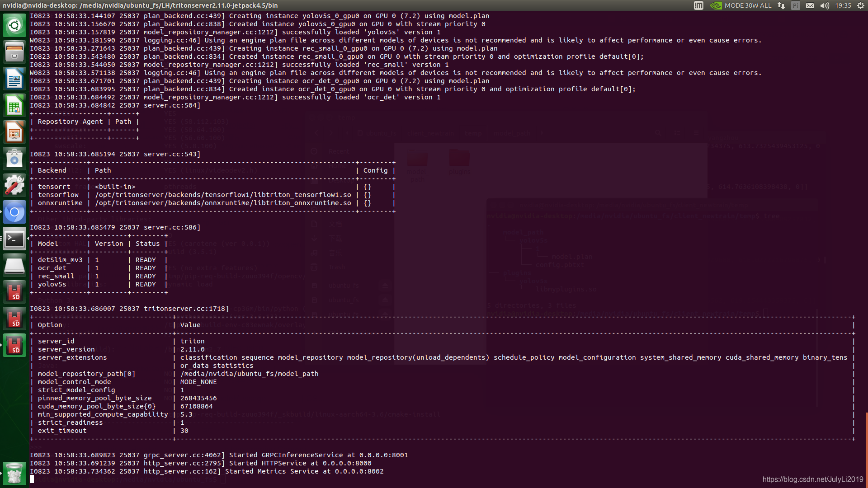Open Ubuntu Software from the dock

[14, 159]
